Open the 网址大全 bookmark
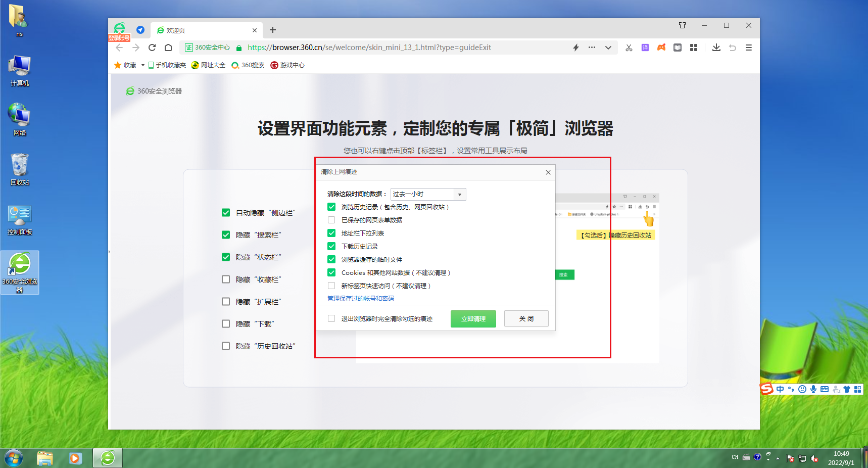This screenshot has width=868, height=468. [208, 65]
